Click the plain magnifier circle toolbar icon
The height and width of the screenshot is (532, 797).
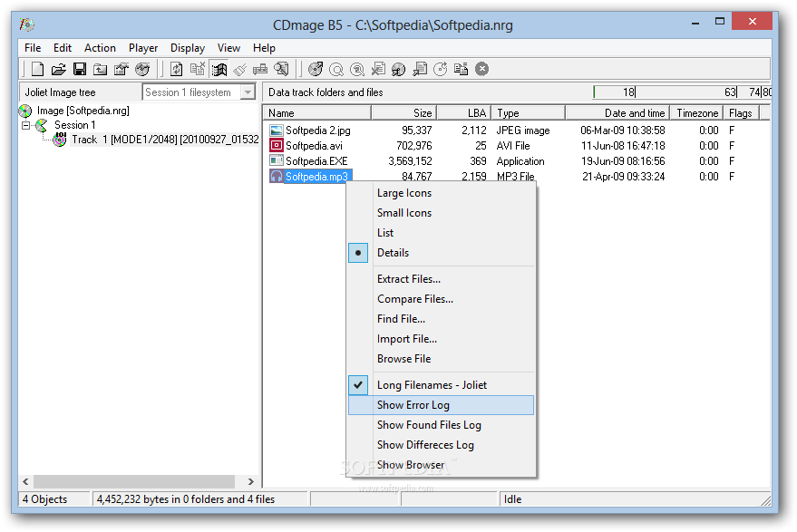(x=336, y=69)
